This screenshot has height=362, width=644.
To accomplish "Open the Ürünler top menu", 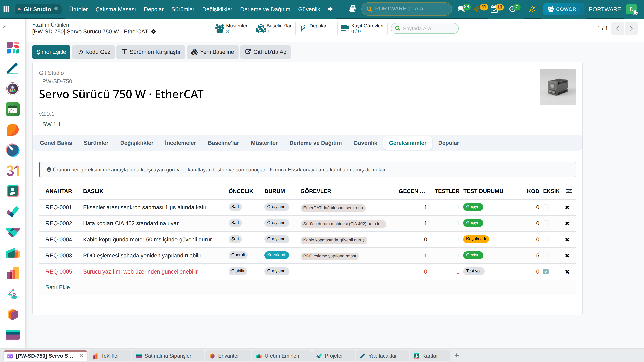I will (x=78, y=9).
